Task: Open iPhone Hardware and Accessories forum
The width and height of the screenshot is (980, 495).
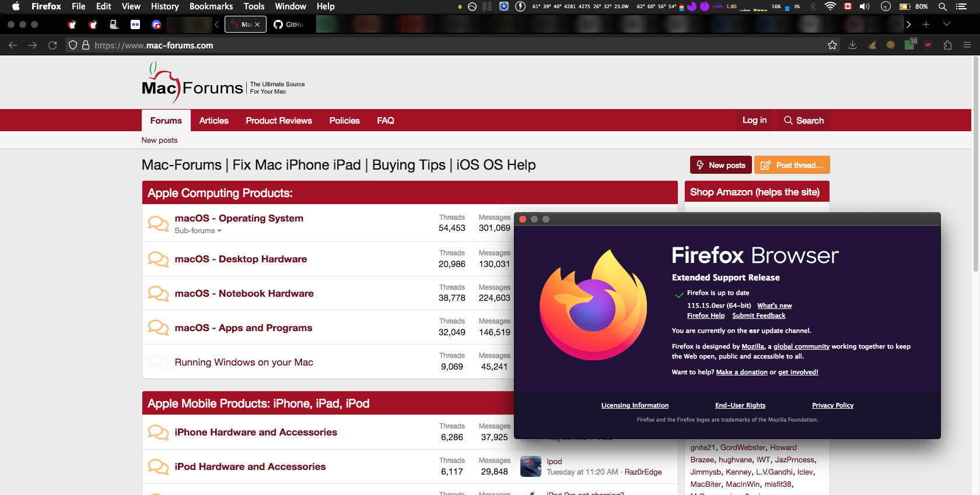Action: tap(256, 432)
